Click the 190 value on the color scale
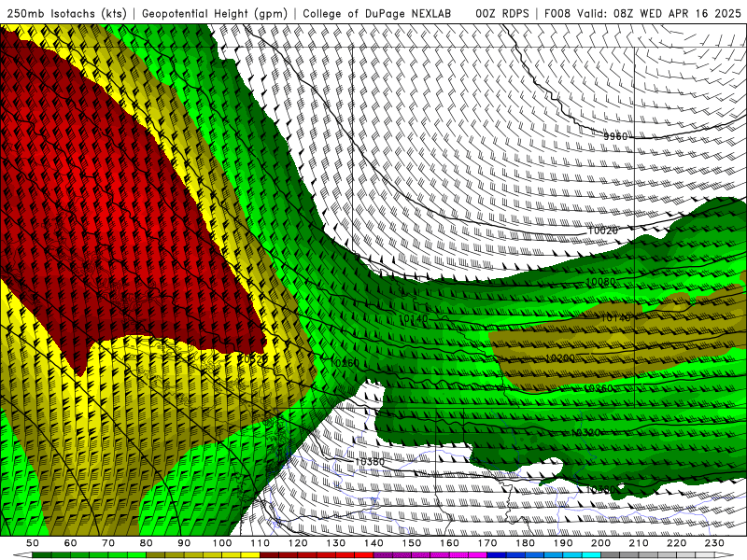The image size is (747, 560). tap(563, 543)
